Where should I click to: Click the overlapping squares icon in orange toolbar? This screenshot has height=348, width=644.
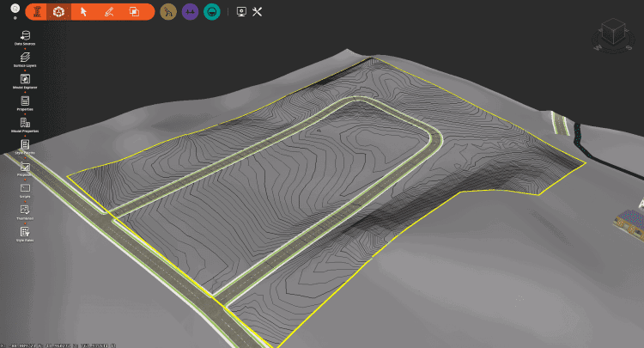pos(134,12)
